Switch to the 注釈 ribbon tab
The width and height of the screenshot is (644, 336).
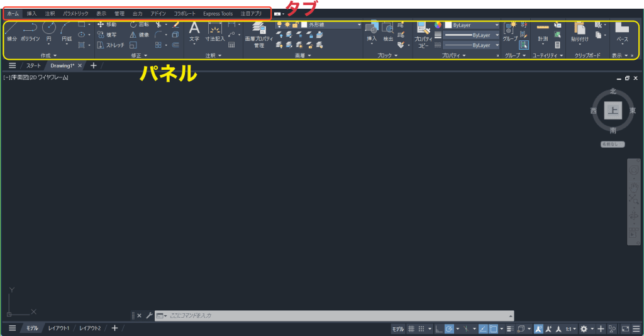(x=50, y=14)
